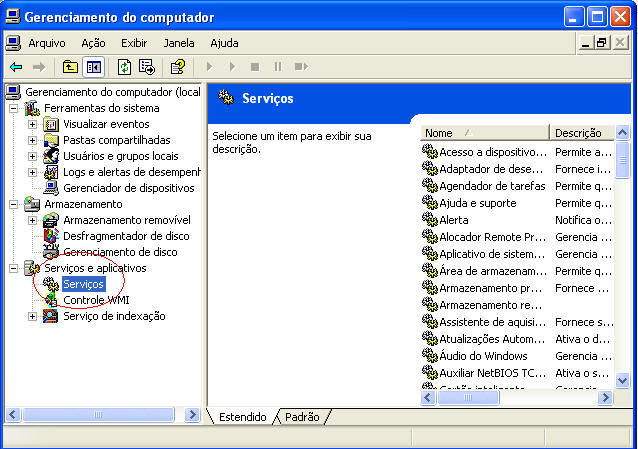
Task: Collapse Ferramentas do sistema node
Action: (x=13, y=108)
